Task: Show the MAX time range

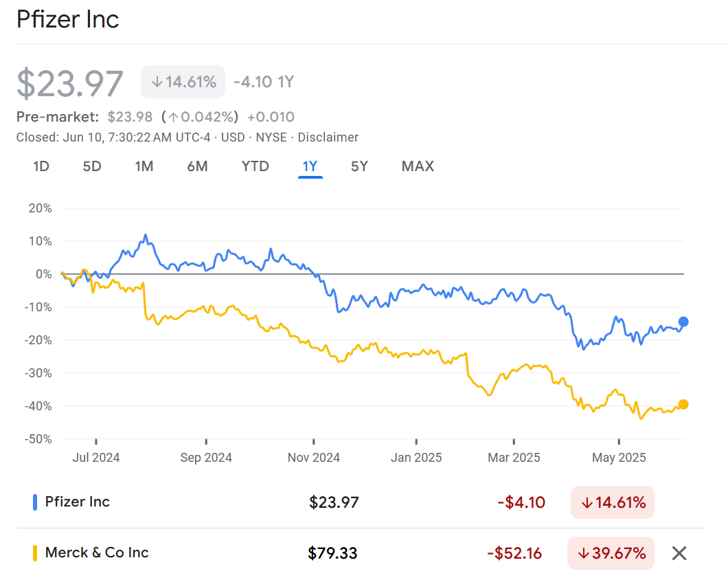Action: click(x=418, y=166)
